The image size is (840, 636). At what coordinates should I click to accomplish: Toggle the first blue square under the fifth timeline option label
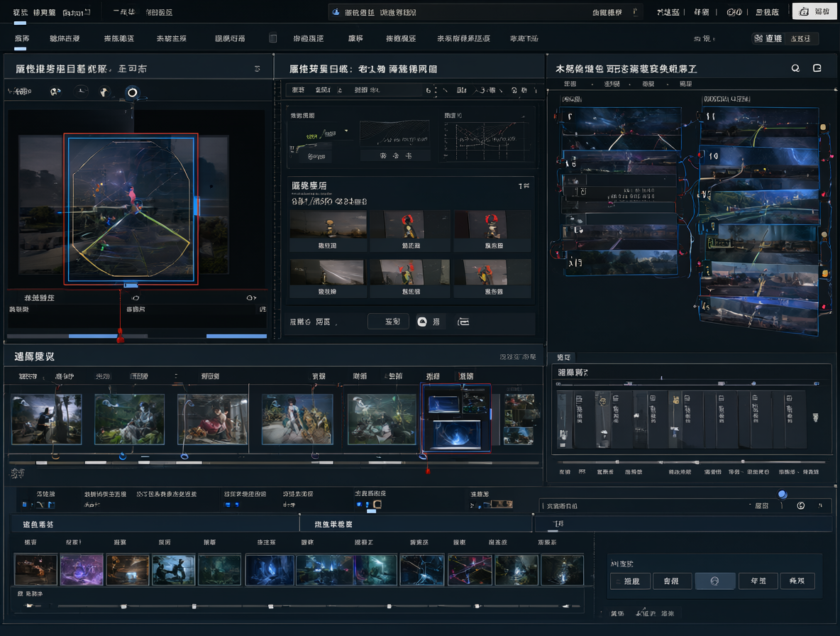click(359, 505)
